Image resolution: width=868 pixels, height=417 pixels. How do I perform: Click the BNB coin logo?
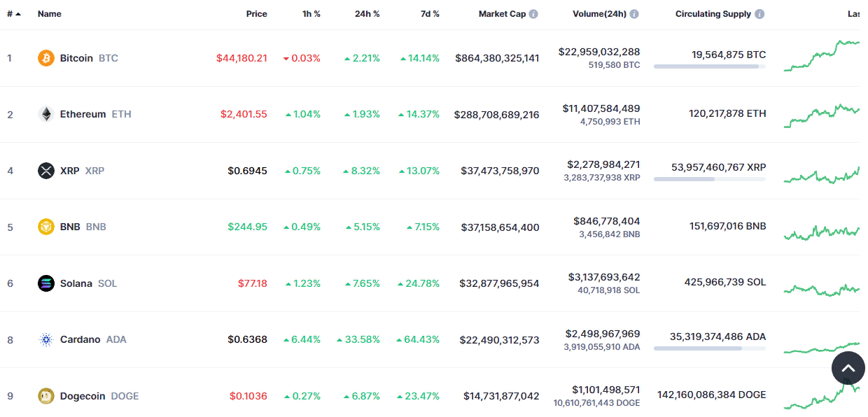(46, 227)
